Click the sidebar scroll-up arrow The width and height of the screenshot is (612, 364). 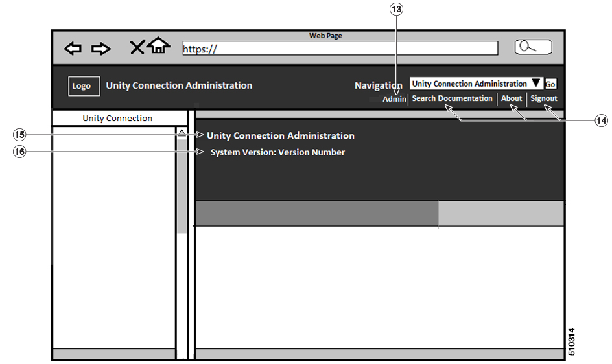click(x=182, y=132)
